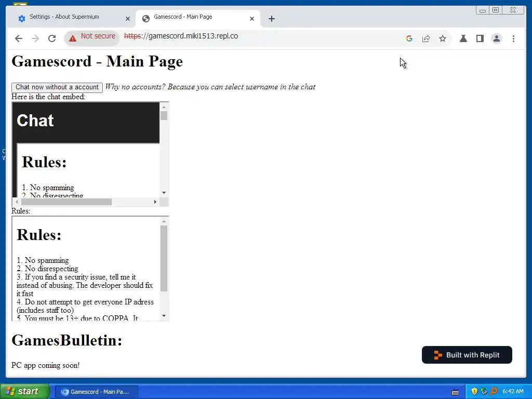Click the Built with Replit badge

pos(467,355)
